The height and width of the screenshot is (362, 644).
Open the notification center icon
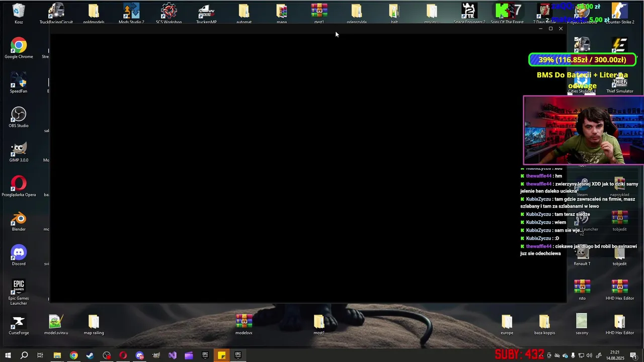click(633, 355)
